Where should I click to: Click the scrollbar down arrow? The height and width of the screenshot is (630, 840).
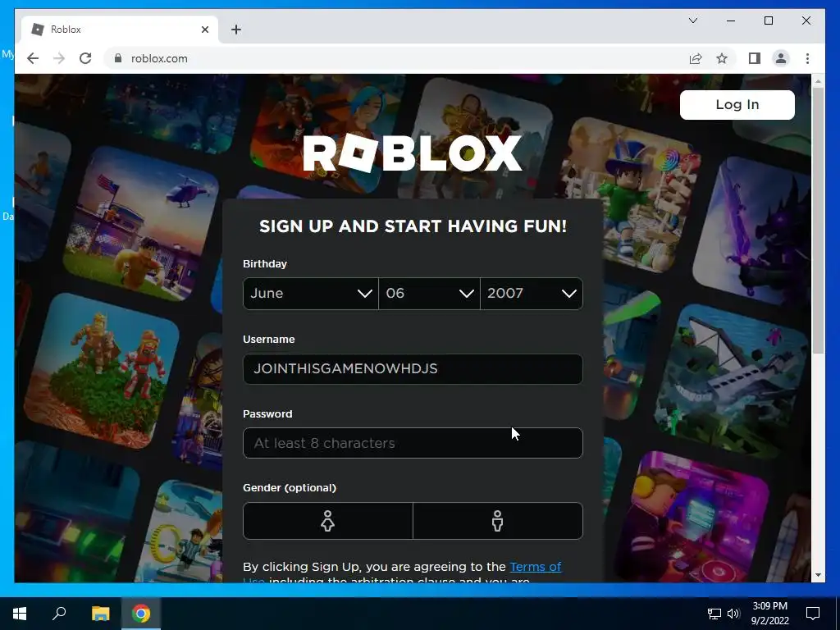818,575
